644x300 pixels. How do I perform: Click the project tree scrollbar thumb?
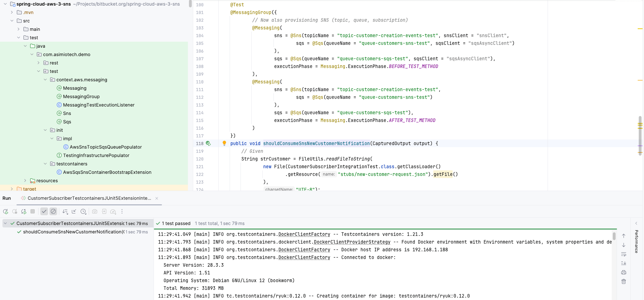coord(190,4)
